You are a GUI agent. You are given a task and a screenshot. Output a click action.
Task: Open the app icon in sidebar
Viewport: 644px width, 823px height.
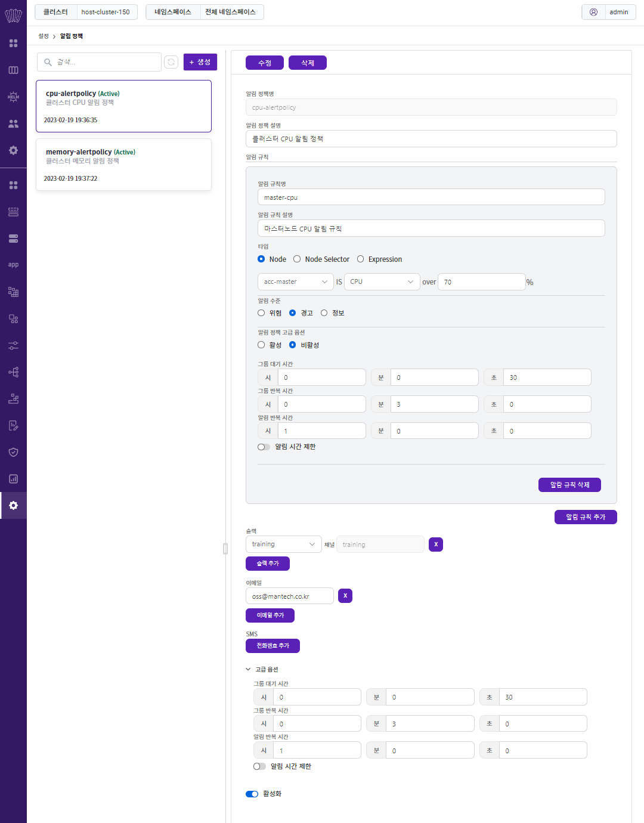tap(13, 265)
